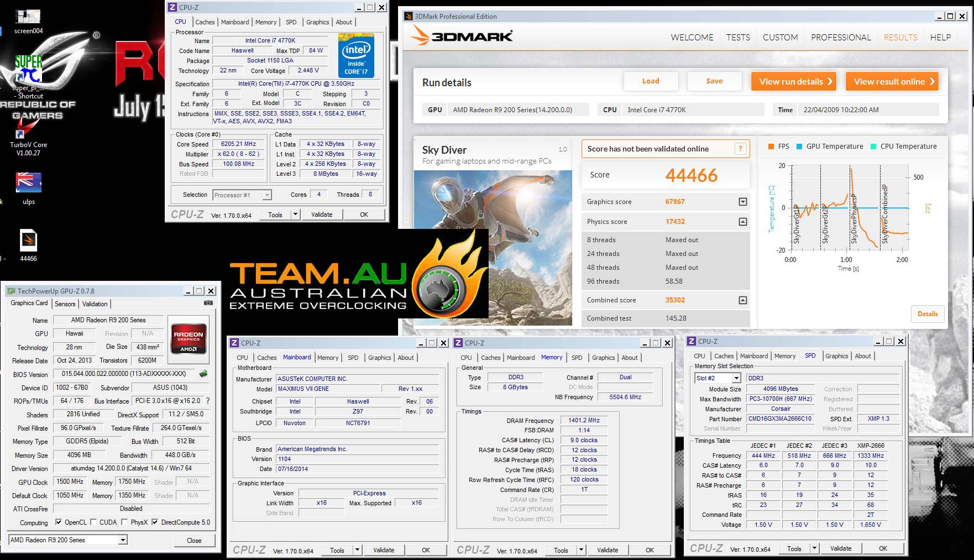
Task: Click the overall score value 44466 in 3DMark
Action: click(x=691, y=175)
